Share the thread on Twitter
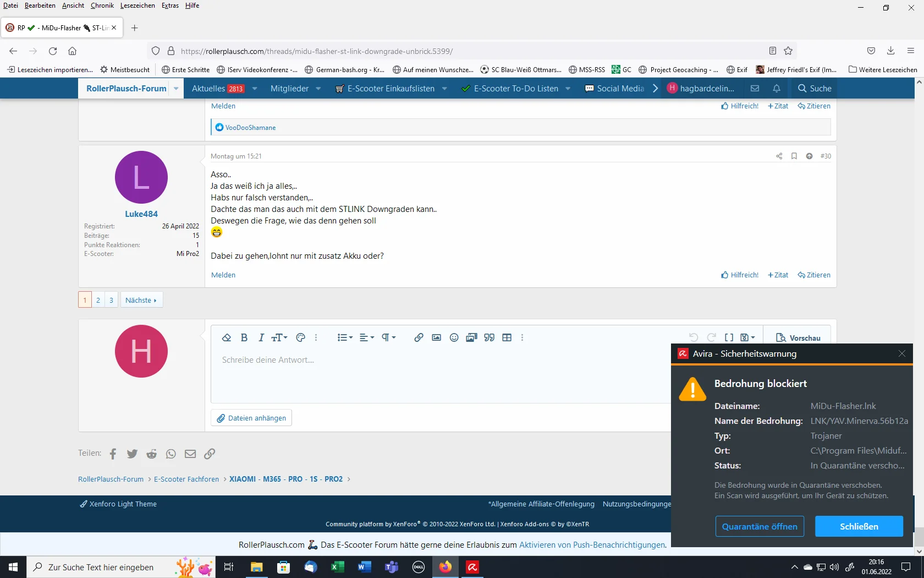 pyautogui.click(x=132, y=454)
